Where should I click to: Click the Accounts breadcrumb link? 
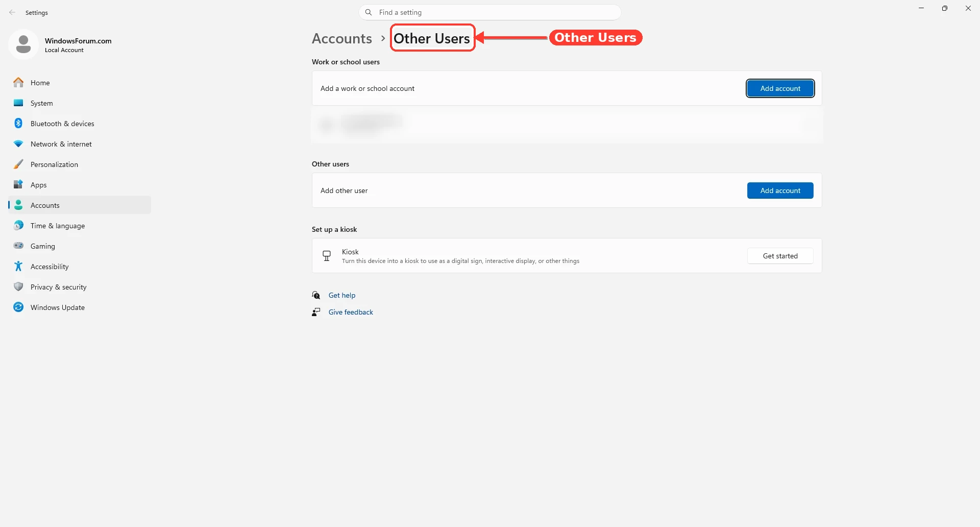click(342, 38)
